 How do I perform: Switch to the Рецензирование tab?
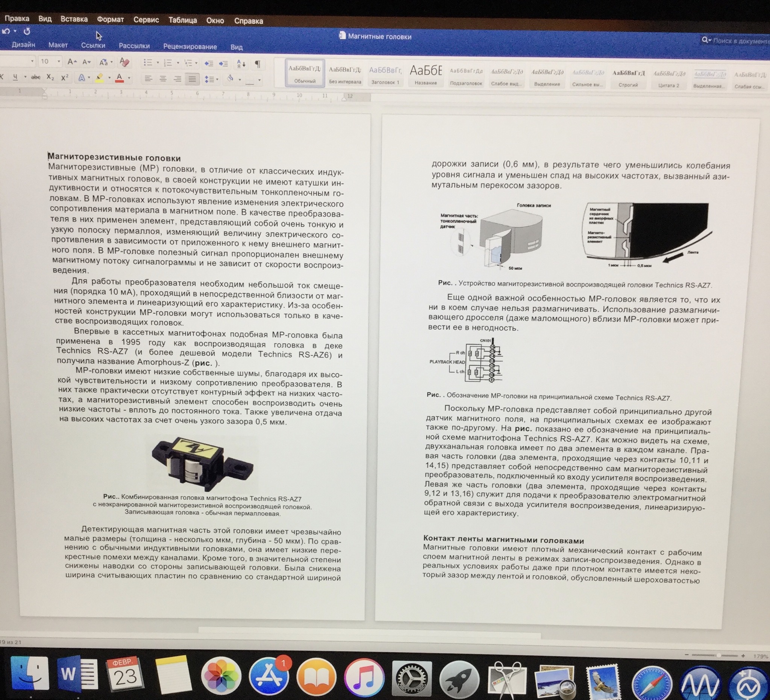[x=190, y=47]
